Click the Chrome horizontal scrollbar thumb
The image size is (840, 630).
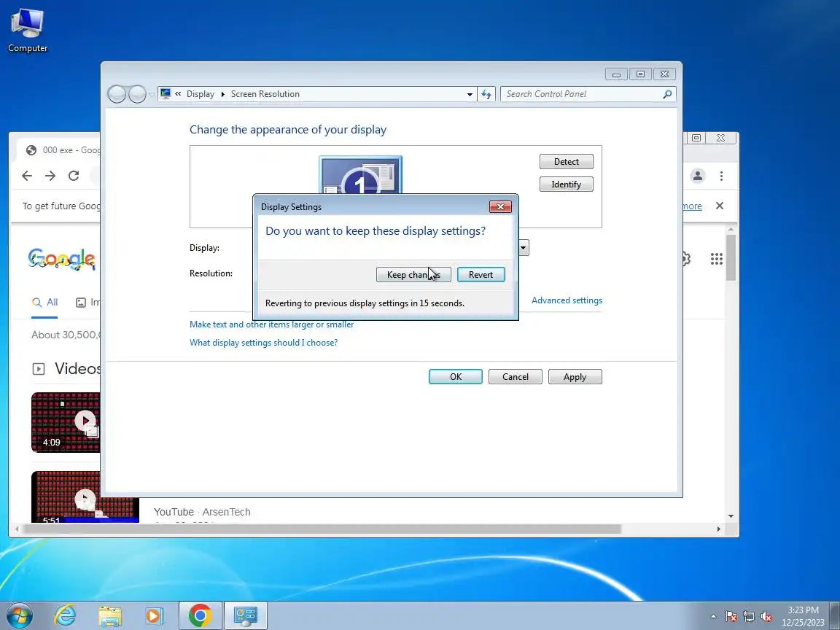[322, 529]
